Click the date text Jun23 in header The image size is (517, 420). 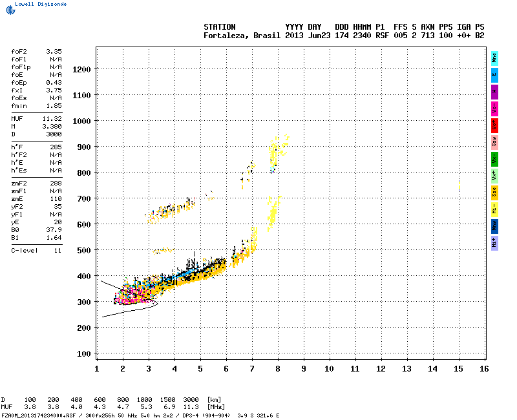319,36
